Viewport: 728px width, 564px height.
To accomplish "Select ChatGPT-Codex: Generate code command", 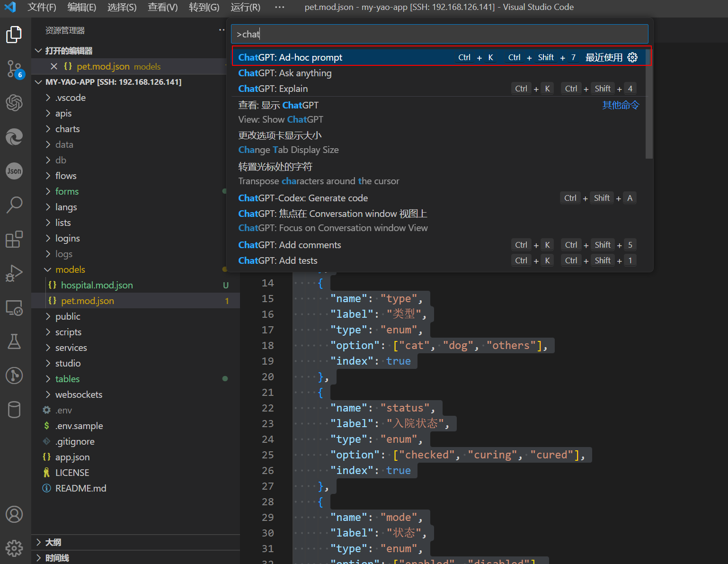I will [303, 198].
